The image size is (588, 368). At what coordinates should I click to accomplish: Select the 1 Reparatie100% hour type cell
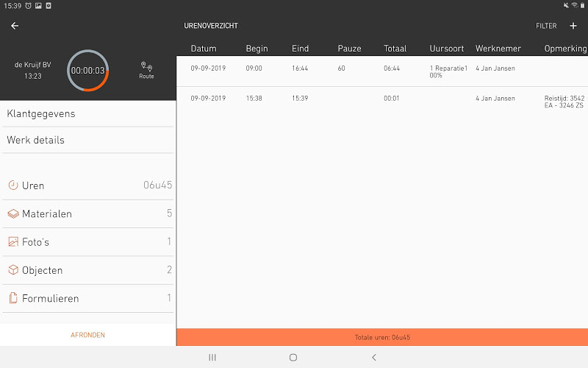[x=448, y=71]
